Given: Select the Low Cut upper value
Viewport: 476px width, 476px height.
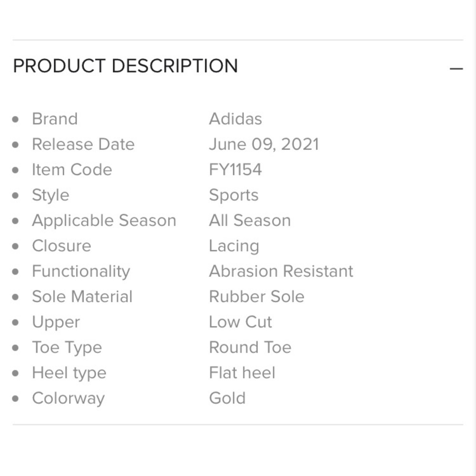Looking at the screenshot, I should point(240,322).
